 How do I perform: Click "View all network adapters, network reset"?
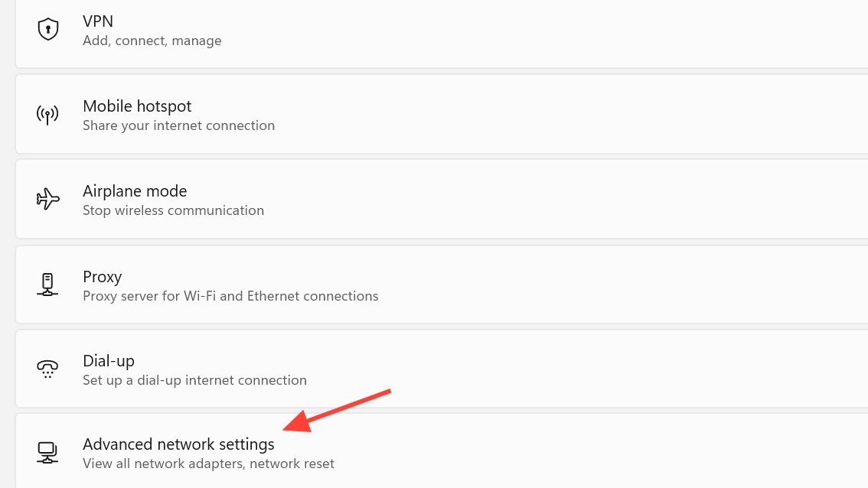(208, 464)
